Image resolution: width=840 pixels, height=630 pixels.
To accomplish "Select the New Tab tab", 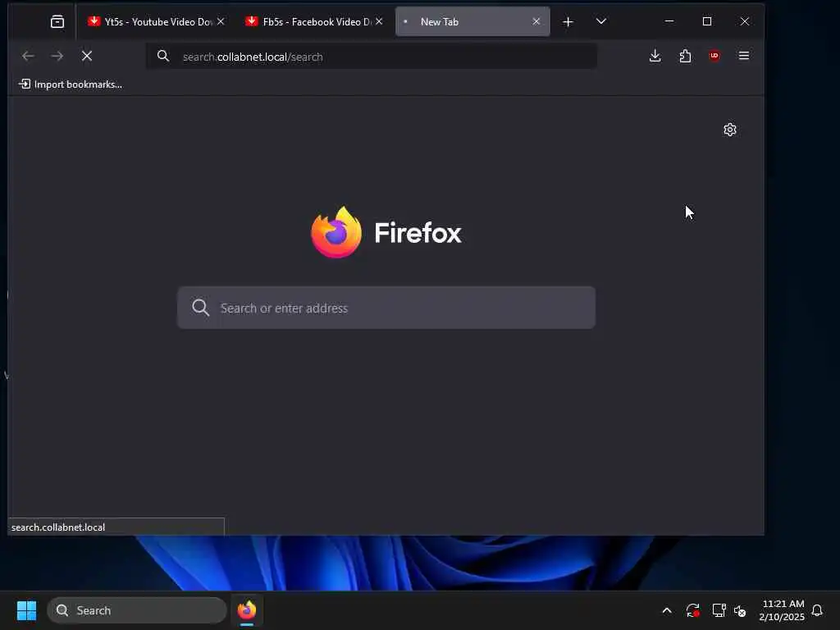I will 472,21.
